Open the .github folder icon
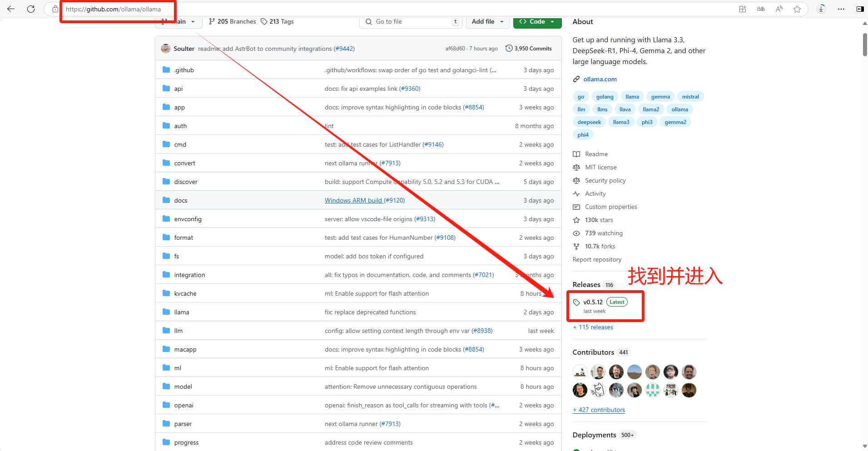This screenshot has height=451, width=868. (x=166, y=70)
